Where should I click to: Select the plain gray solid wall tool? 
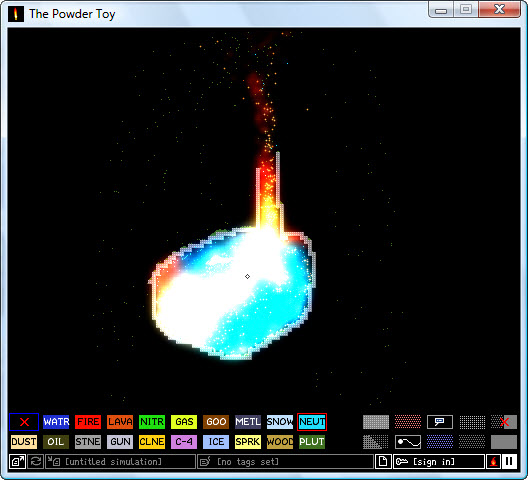504,442
